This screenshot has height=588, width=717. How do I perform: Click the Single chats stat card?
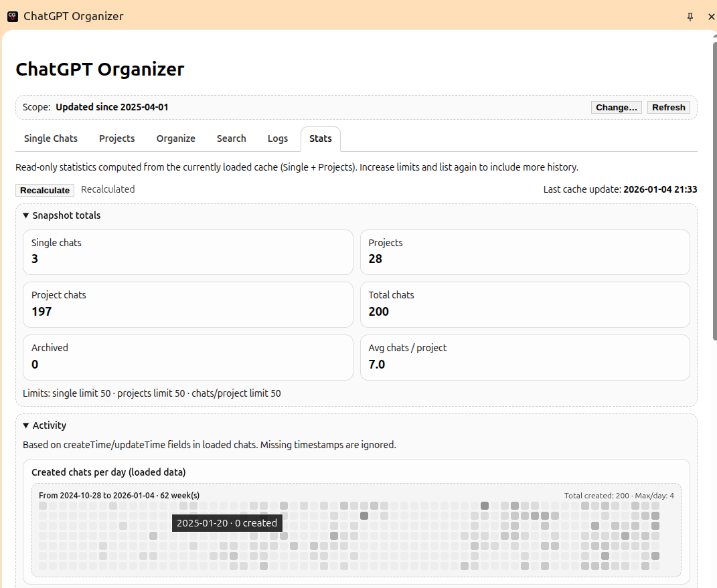[187, 252]
